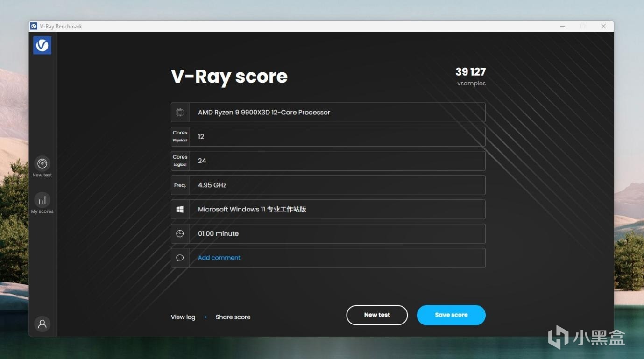This screenshot has height=359, width=644.
Task: Click the 39 127 score value
Action: click(x=471, y=72)
